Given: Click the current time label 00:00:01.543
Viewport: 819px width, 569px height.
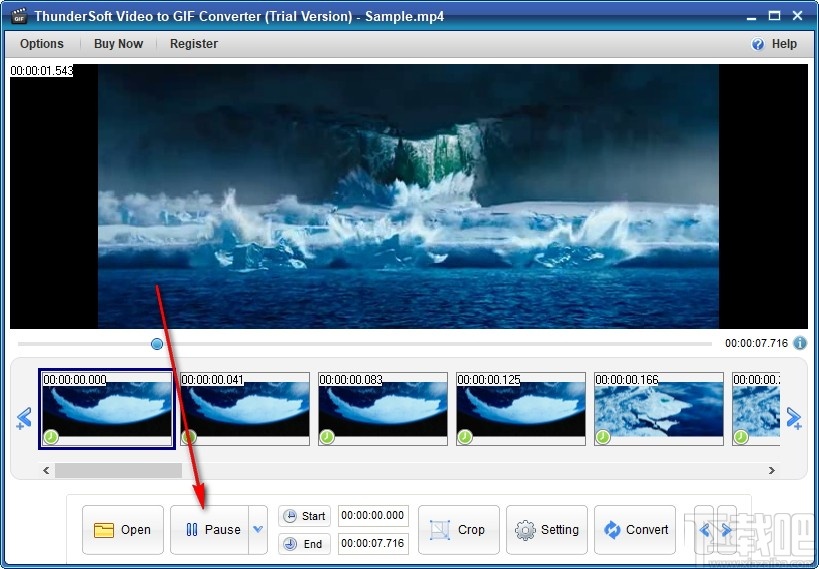Looking at the screenshot, I should [42, 71].
